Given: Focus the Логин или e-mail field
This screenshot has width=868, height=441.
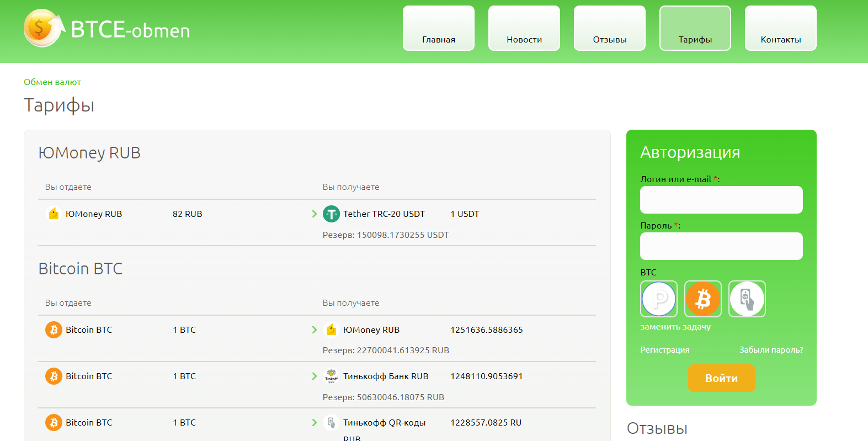Looking at the screenshot, I should 721,200.
